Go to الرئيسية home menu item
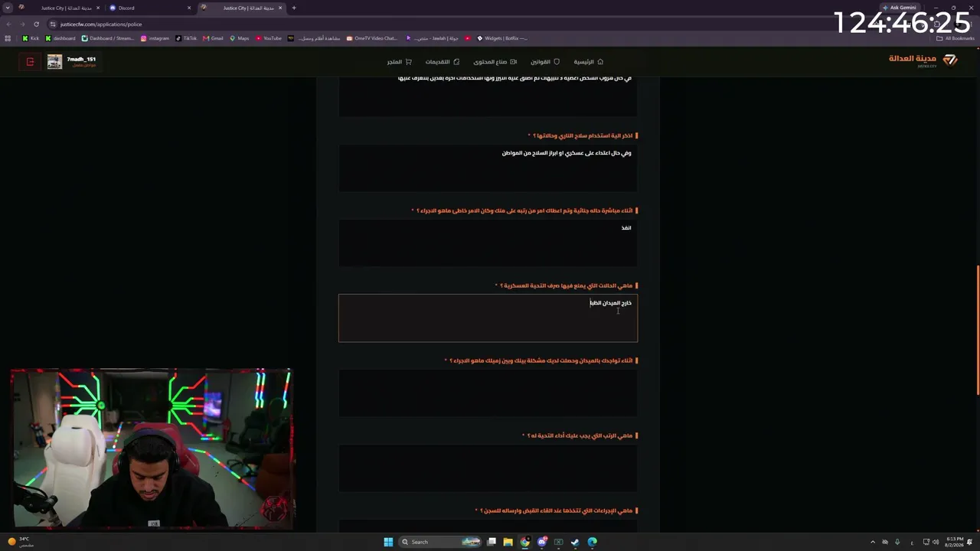980x551 pixels. (589, 62)
